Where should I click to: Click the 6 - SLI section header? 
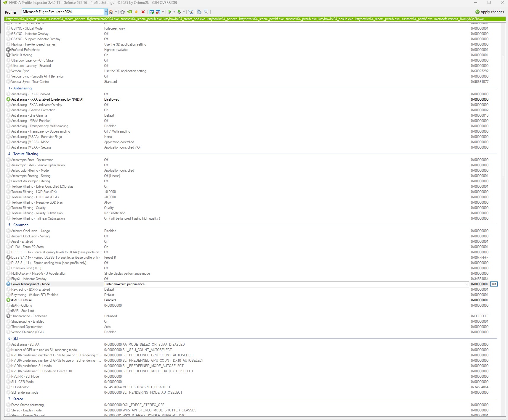pyautogui.click(x=13, y=339)
